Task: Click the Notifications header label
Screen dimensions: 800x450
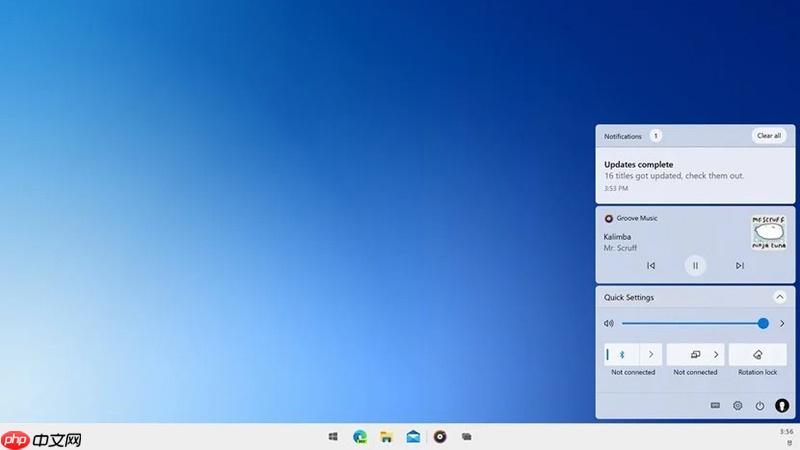Action: pyautogui.click(x=623, y=136)
